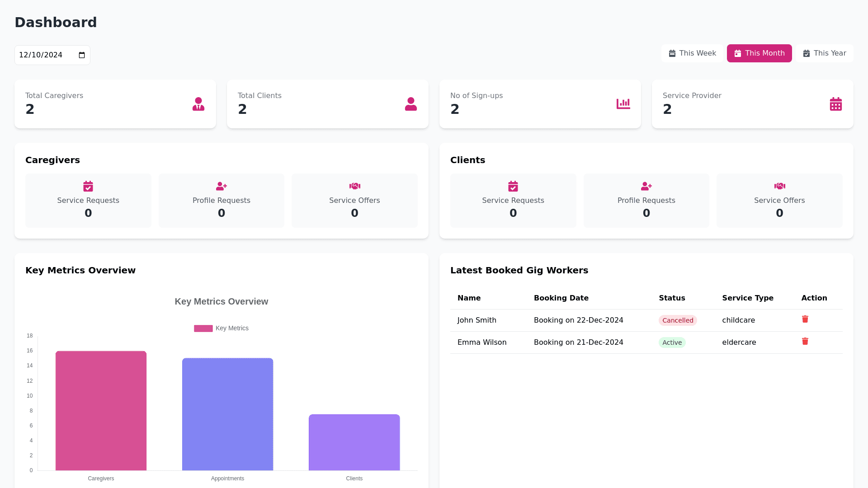The height and width of the screenshot is (488, 868).
Task: Click the Sign-ups bar chart icon
Action: tap(623, 104)
